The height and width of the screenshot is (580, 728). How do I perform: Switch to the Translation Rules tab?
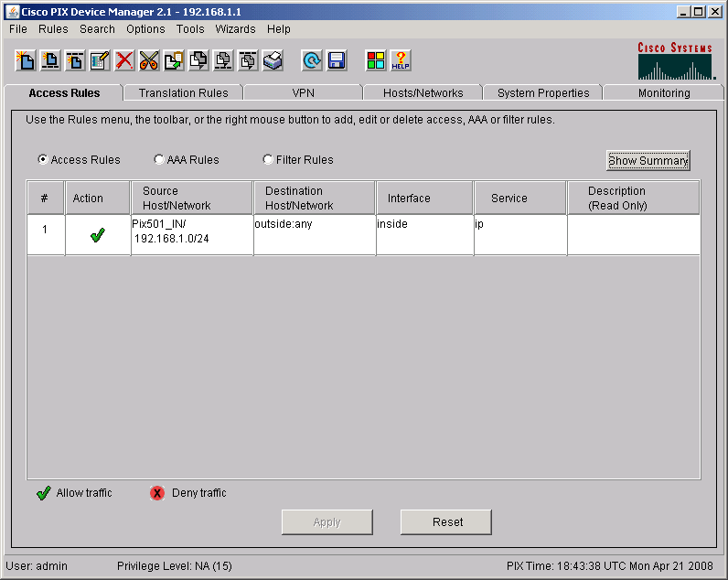pyautogui.click(x=184, y=93)
